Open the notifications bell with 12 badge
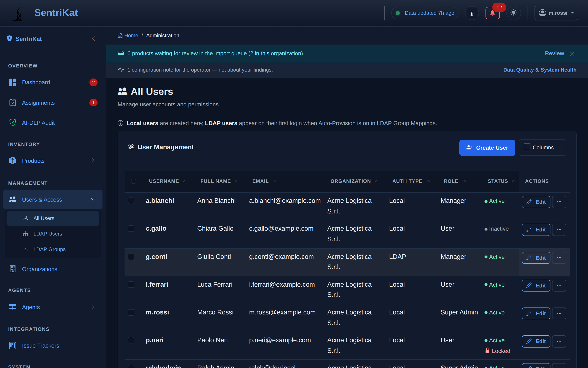 tap(492, 13)
